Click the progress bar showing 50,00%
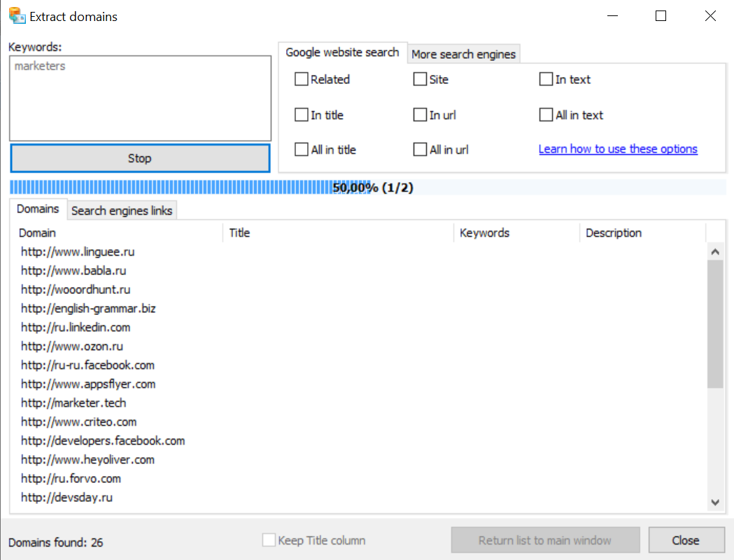The width and height of the screenshot is (734, 560). [x=367, y=188]
